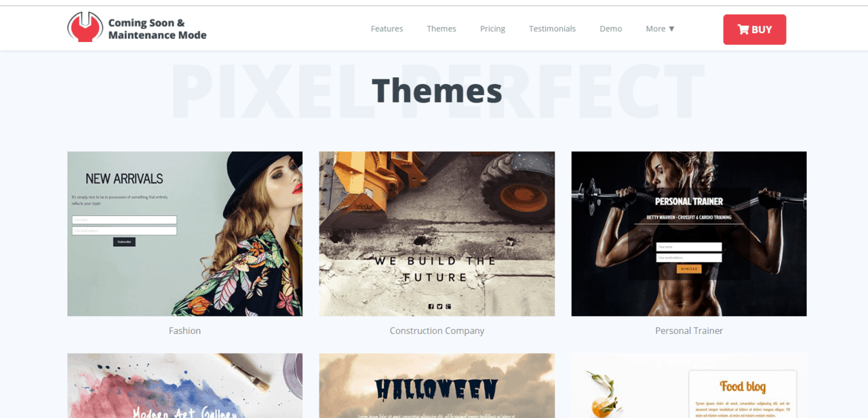The image size is (868, 418).
Task: Click the Facebook icon in Construction theme preview
Action: coord(431,307)
